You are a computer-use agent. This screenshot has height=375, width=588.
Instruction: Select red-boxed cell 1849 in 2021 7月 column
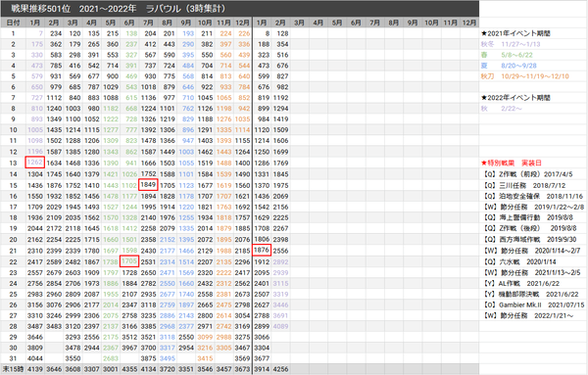click(x=148, y=185)
